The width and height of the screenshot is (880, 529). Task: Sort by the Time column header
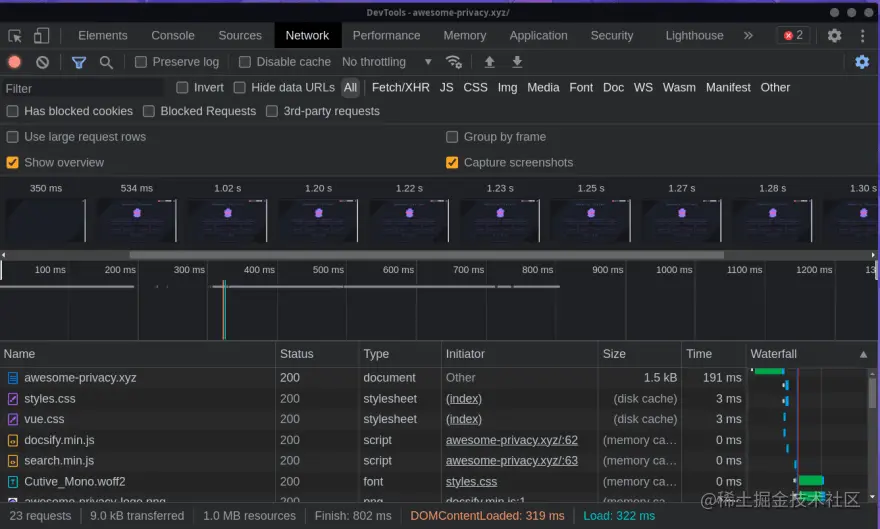tap(714, 354)
